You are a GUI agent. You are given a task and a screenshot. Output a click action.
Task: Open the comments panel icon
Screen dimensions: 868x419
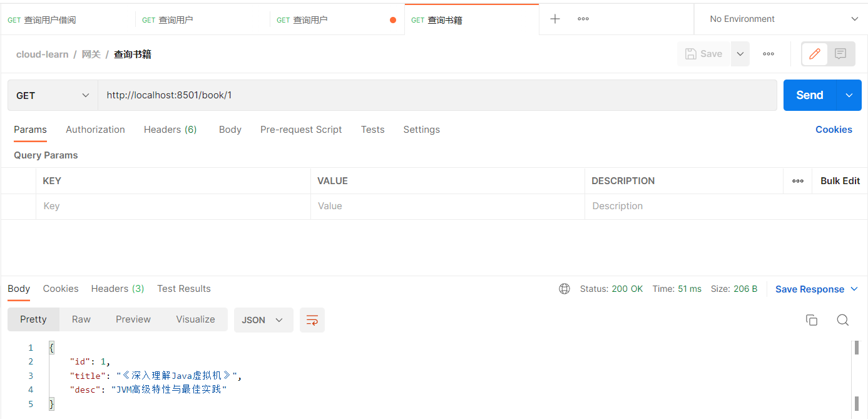pyautogui.click(x=840, y=54)
